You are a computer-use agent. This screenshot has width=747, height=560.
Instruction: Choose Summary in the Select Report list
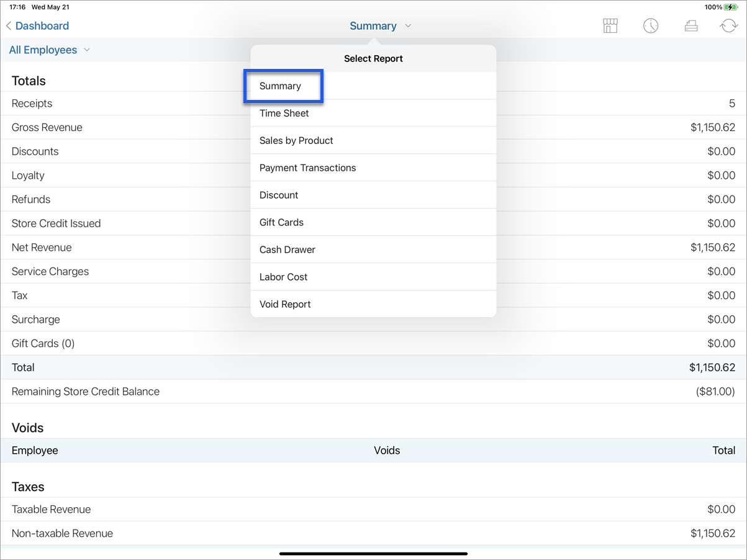[281, 86]
